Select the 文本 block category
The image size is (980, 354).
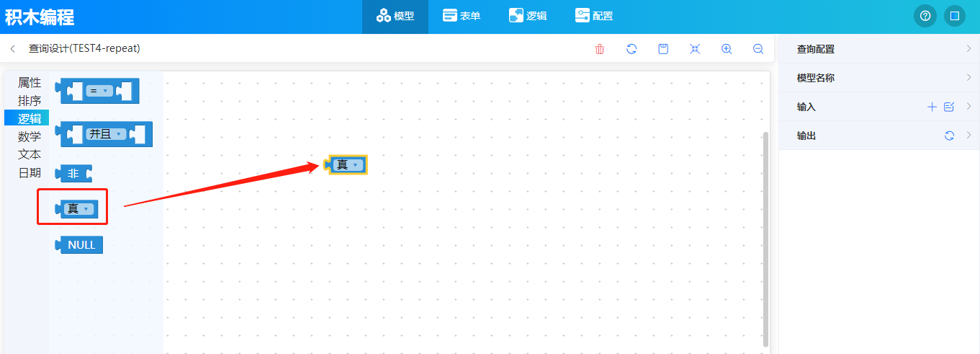click(x=30, y=155)
